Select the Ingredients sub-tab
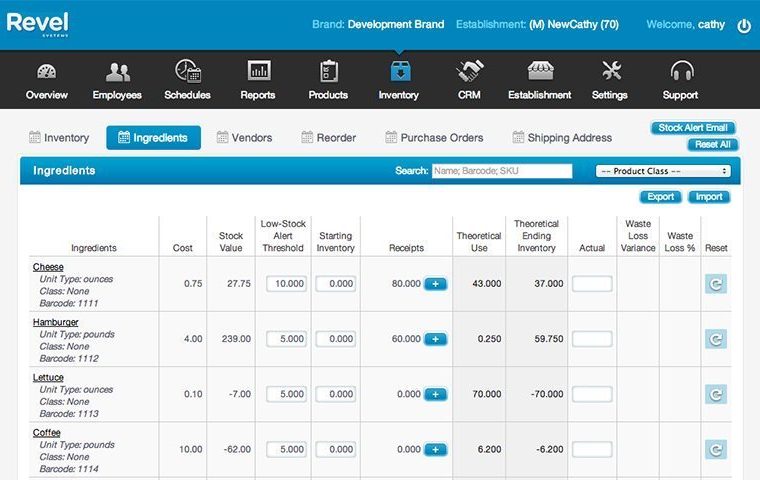Viewport: 760px width, 480px height. click(x=153, y=138)
